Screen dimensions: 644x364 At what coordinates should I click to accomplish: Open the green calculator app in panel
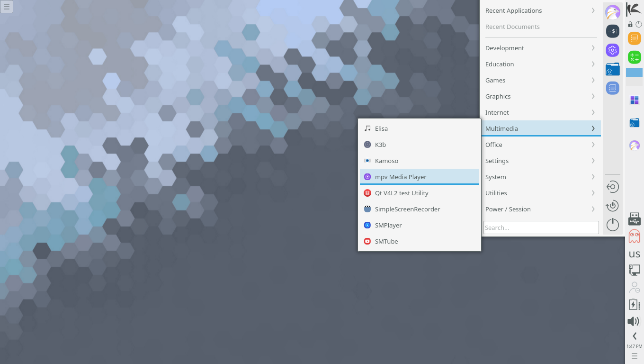point(635,57)
